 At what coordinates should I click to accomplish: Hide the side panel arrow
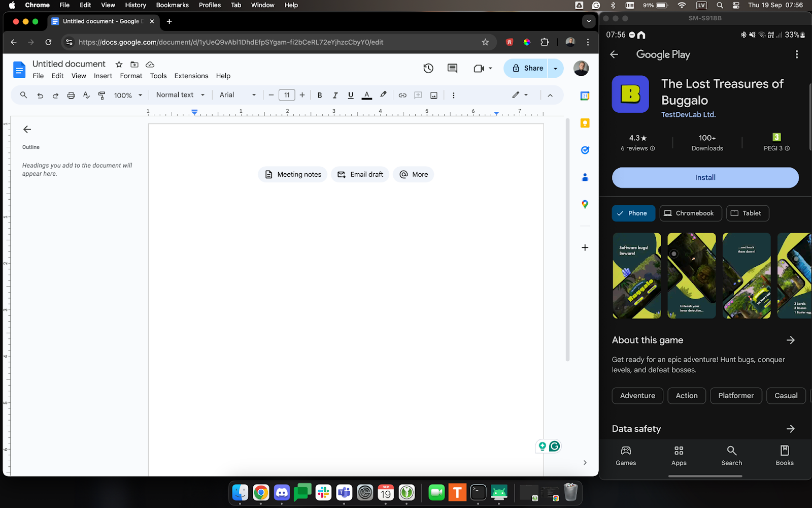(585, 462)
